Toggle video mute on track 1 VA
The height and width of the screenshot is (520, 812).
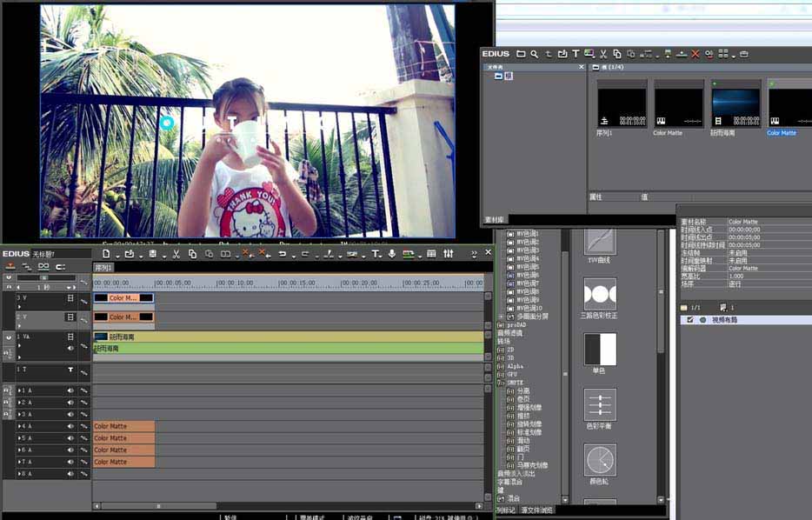point(70,337)
